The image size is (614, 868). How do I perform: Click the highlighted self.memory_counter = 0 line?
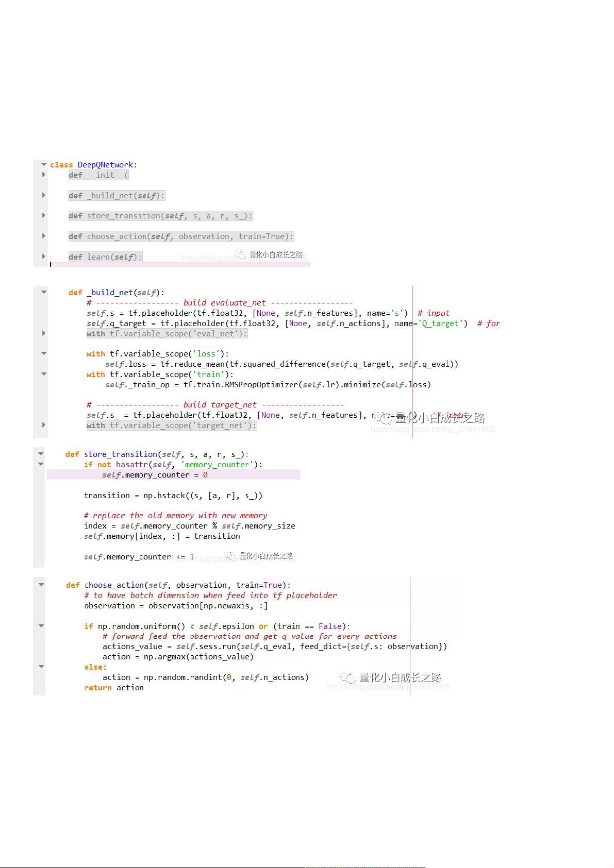[x=155, y=475]
